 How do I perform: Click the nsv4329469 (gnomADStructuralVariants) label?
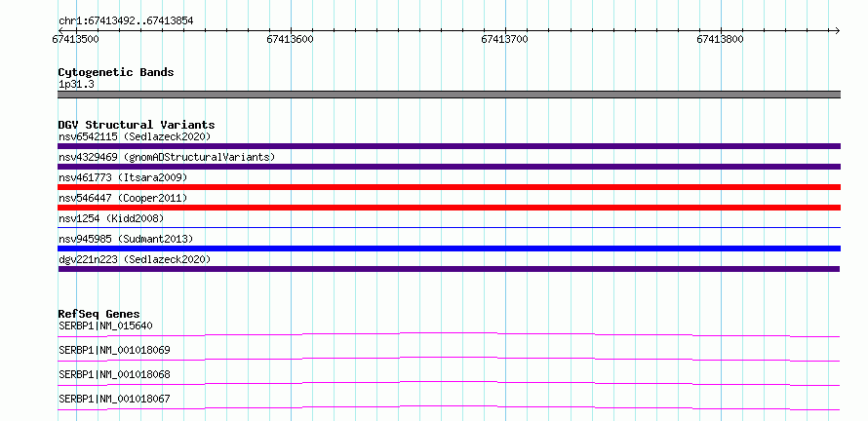pos(167,157)
